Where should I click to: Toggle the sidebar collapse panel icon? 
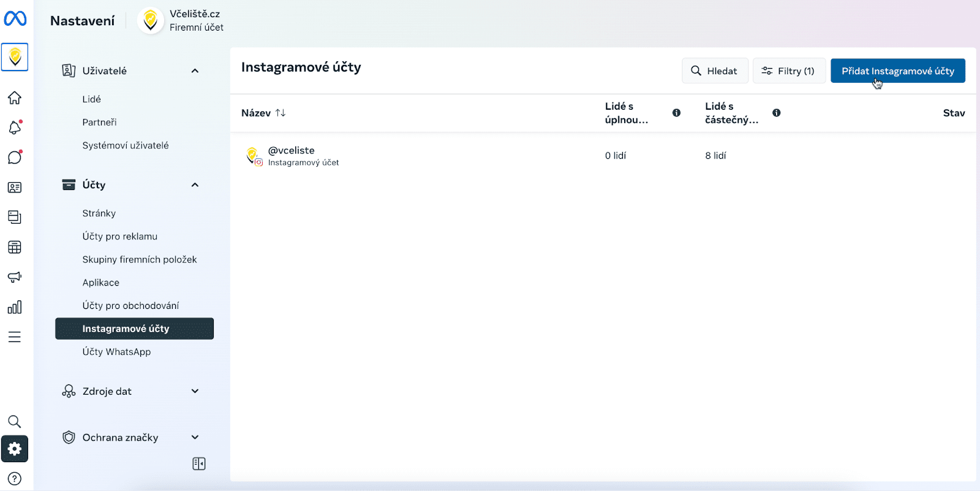click(199, 464)
